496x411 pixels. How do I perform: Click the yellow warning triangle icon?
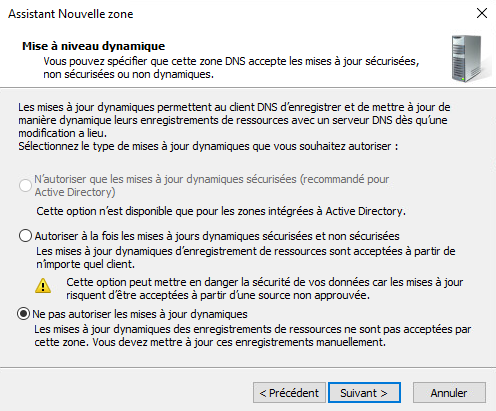pyautogui.click(x=43, y=286)
